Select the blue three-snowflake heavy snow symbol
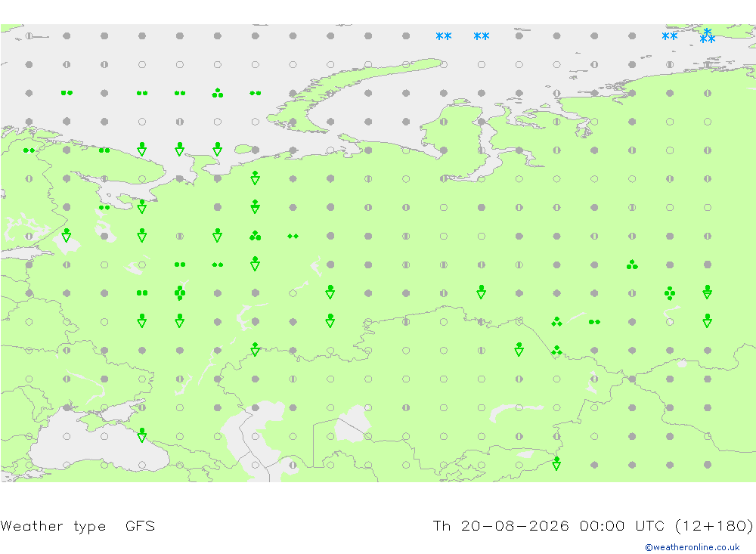This screenshot has height=554, width=756. (708, 36)
